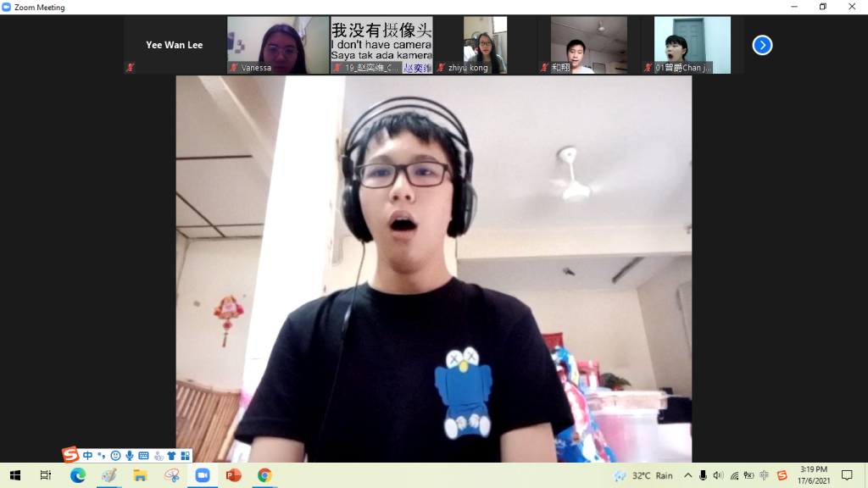
Task: Toggle Sogou punctuation mode
Action: (x=101, y=456)
